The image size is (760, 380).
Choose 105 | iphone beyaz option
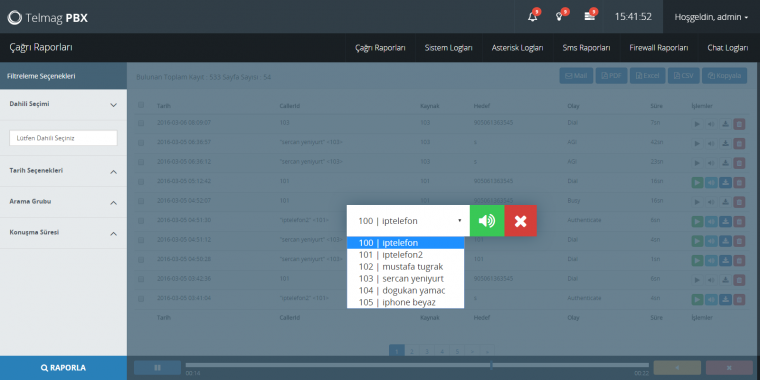(405, 302)
